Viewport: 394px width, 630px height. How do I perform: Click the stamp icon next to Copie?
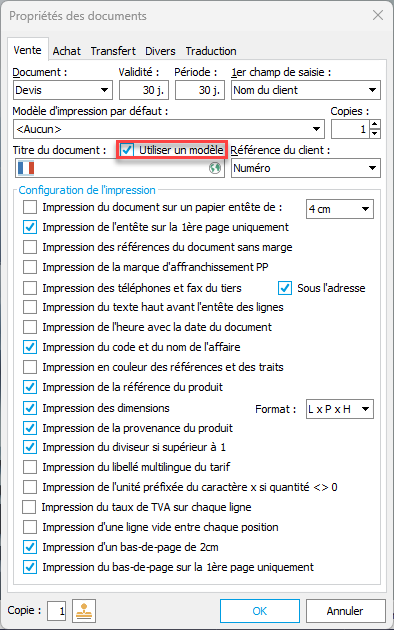point(84,611)
